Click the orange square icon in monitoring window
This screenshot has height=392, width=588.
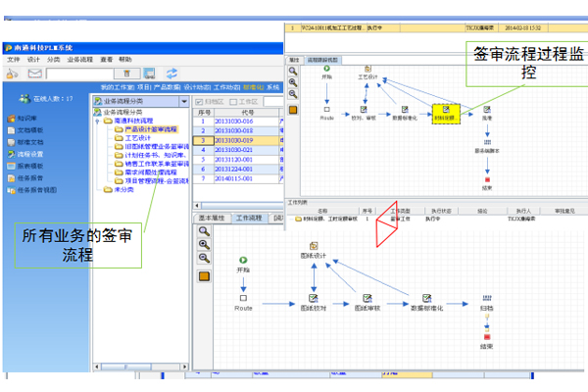[x=293, y=110]
